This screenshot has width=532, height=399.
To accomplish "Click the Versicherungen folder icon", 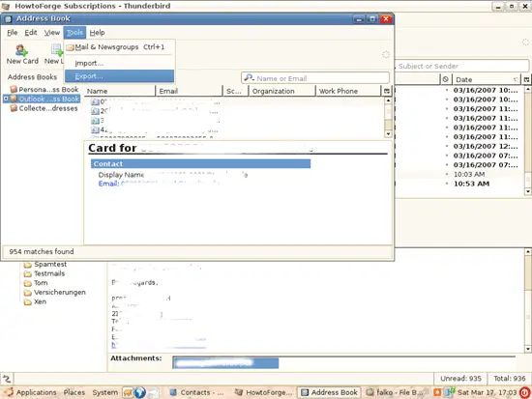I will [28, 293].
